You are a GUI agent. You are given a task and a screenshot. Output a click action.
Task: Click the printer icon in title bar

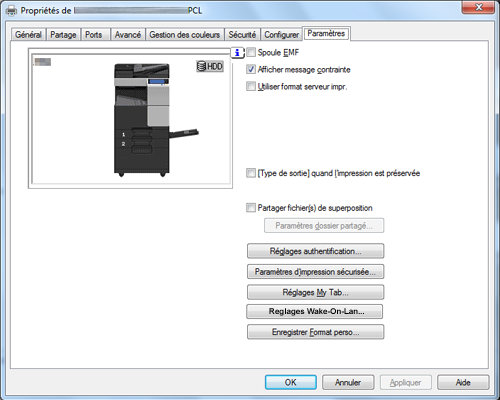coord(12,10)
